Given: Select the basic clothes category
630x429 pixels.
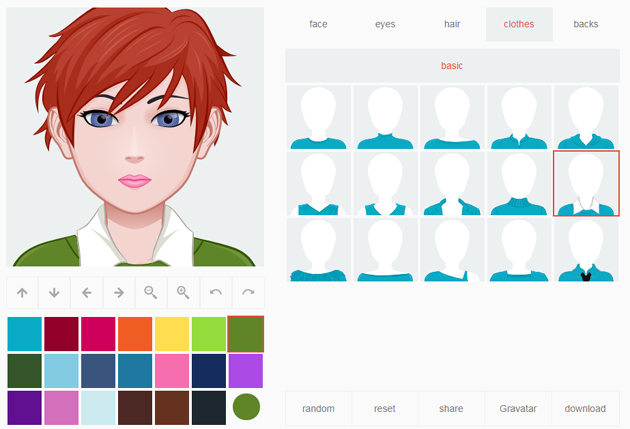Looking at the screenshot, I should click(x=452, y=65).
